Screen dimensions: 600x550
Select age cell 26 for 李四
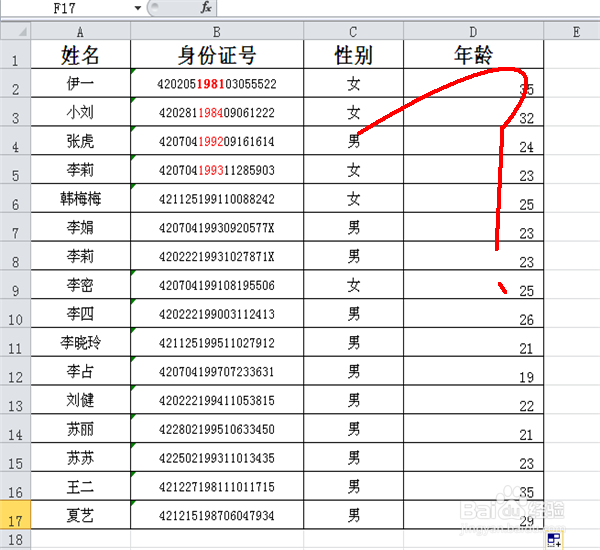pos(473,313)
